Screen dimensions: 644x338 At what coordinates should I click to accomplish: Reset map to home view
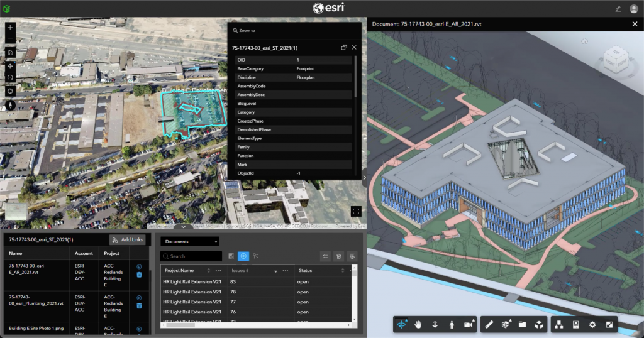click(10, 53)
